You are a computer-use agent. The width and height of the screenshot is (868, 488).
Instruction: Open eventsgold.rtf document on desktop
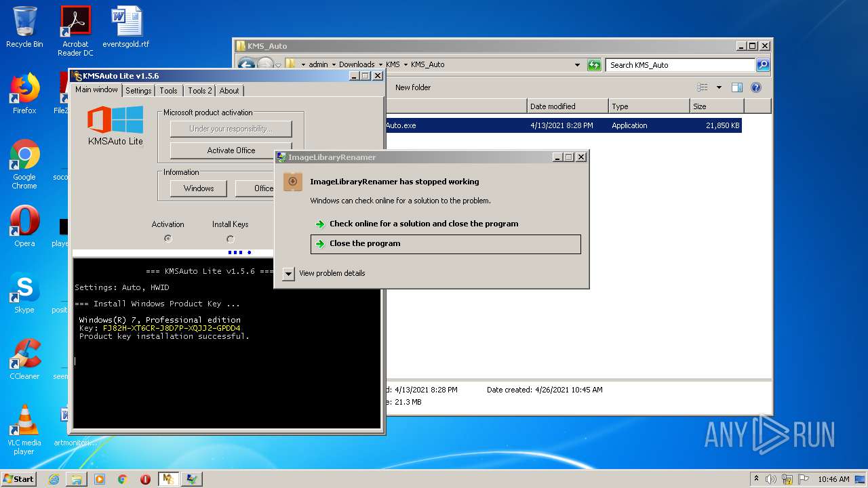126,27
